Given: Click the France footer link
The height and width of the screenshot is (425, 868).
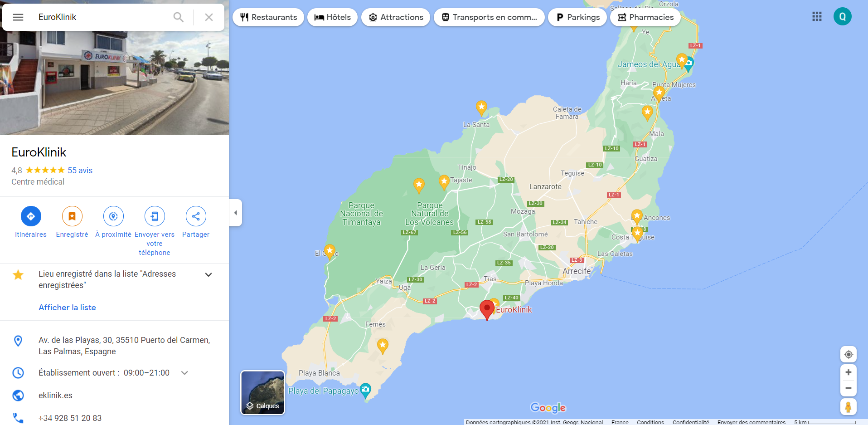Looking at the screenshot, I should pyautogui.click(x=620, y=422).
